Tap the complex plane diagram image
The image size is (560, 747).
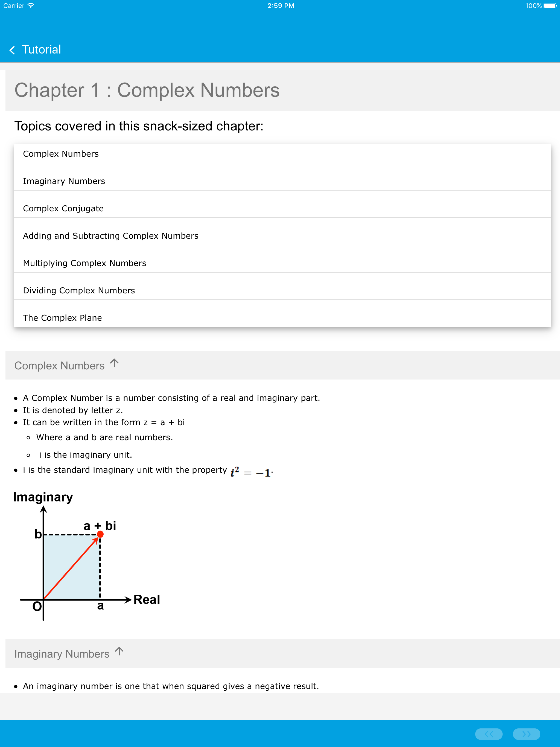(x=86, y=557)
